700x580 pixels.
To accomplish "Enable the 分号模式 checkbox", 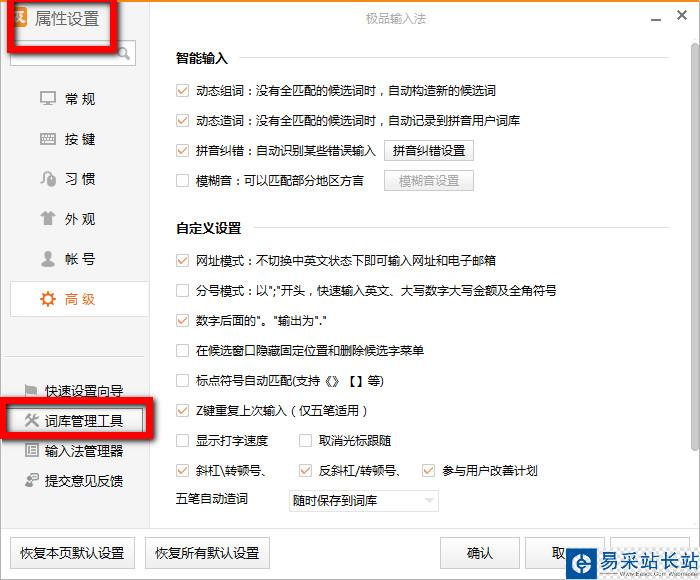I will coord(182,291).
